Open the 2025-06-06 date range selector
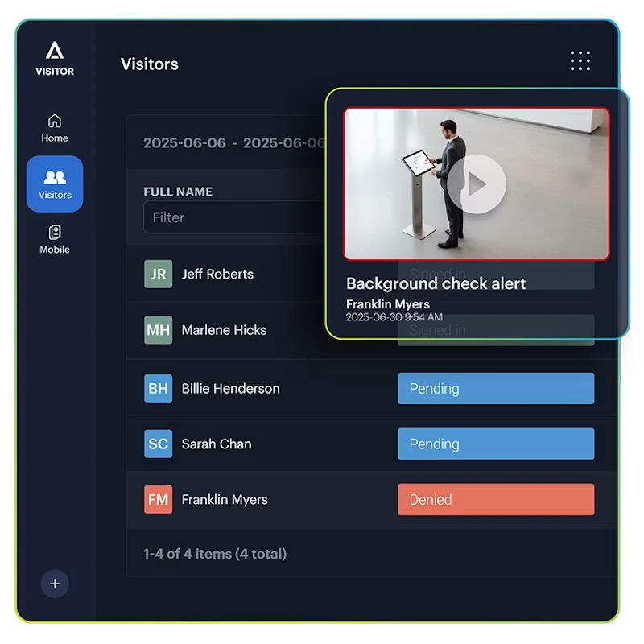The height and width of the screenshot is (644, 644). 234,143
